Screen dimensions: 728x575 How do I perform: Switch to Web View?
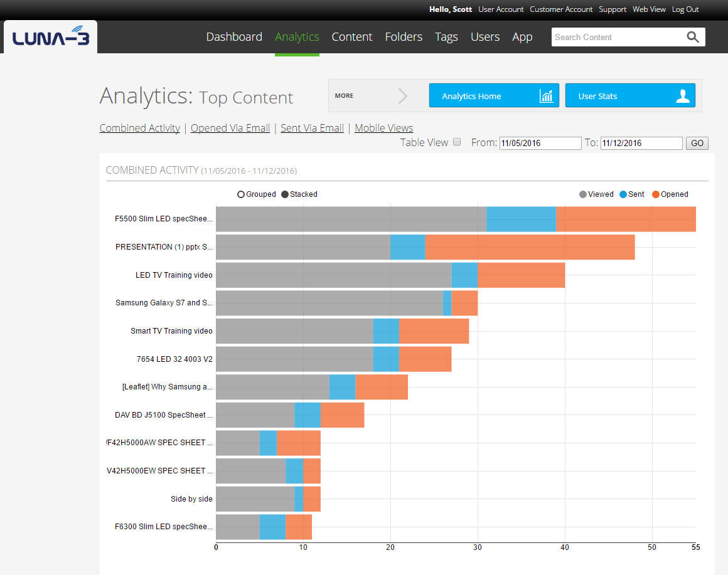(649, 9)
